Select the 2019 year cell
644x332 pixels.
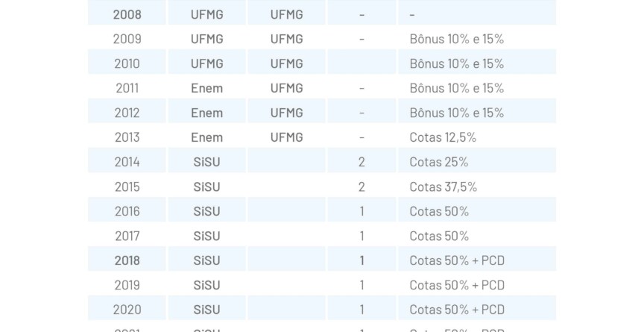127,285
